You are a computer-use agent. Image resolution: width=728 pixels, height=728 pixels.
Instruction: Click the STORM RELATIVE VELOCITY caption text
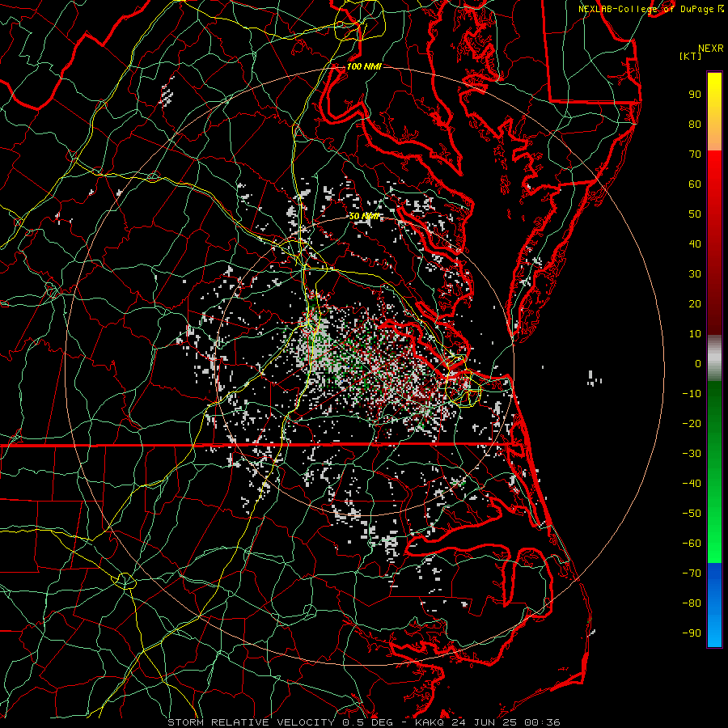click(x=251, y=722)
